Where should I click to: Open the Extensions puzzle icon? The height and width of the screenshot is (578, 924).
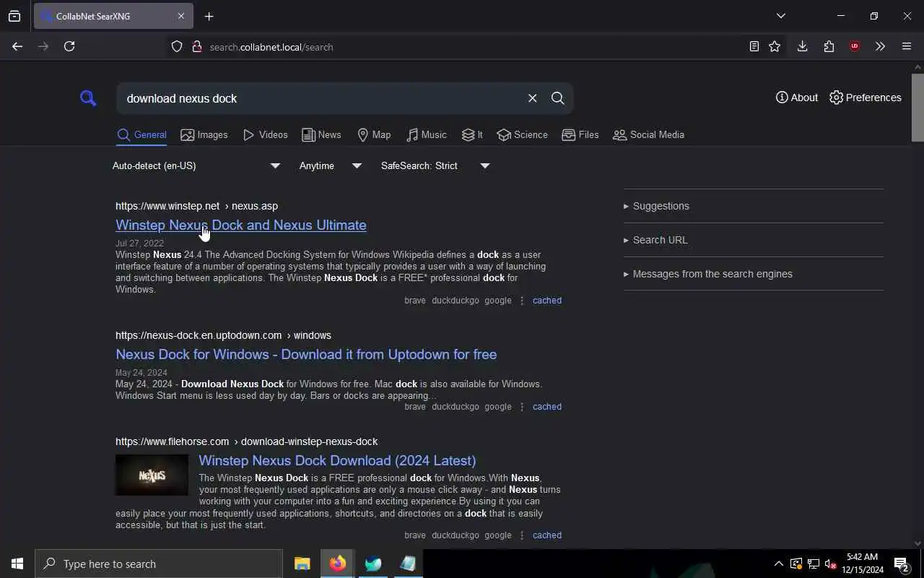(x=829, y=46)
